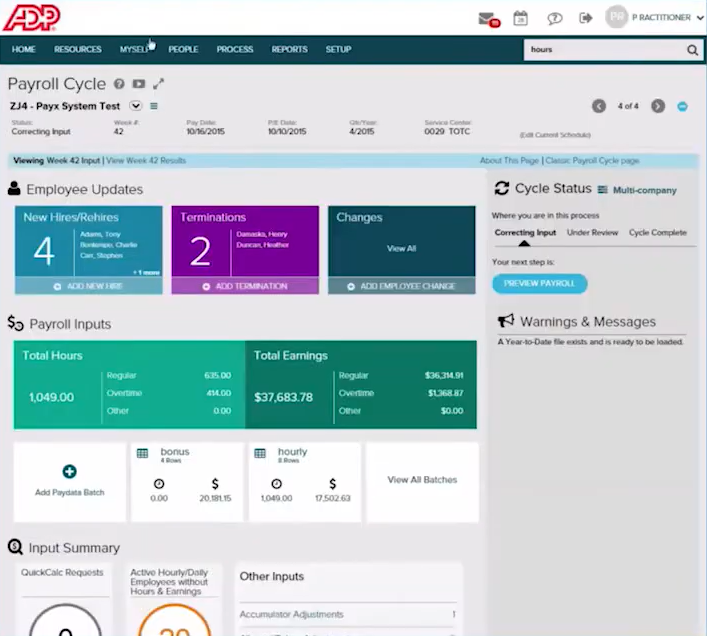This screenshot has width=707, height=636.
Task: Select Correcting Input status step
Action: click(x=525, y=233)
